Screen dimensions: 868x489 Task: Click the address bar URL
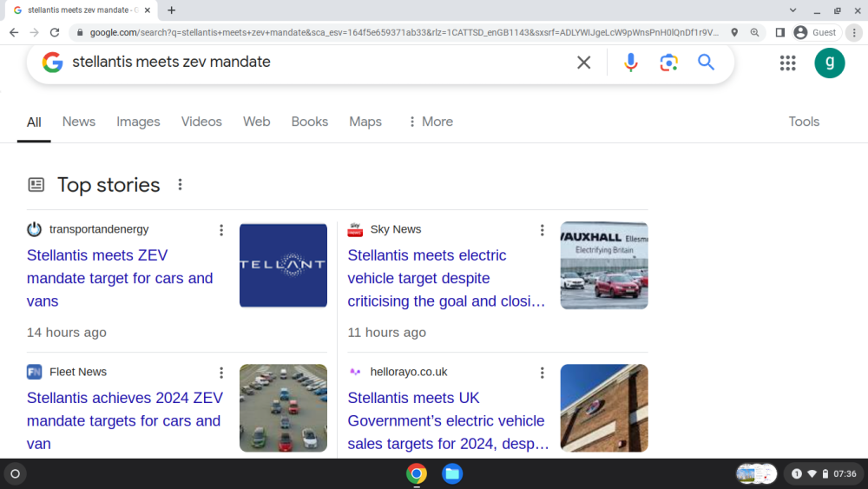tap(404, 33)
